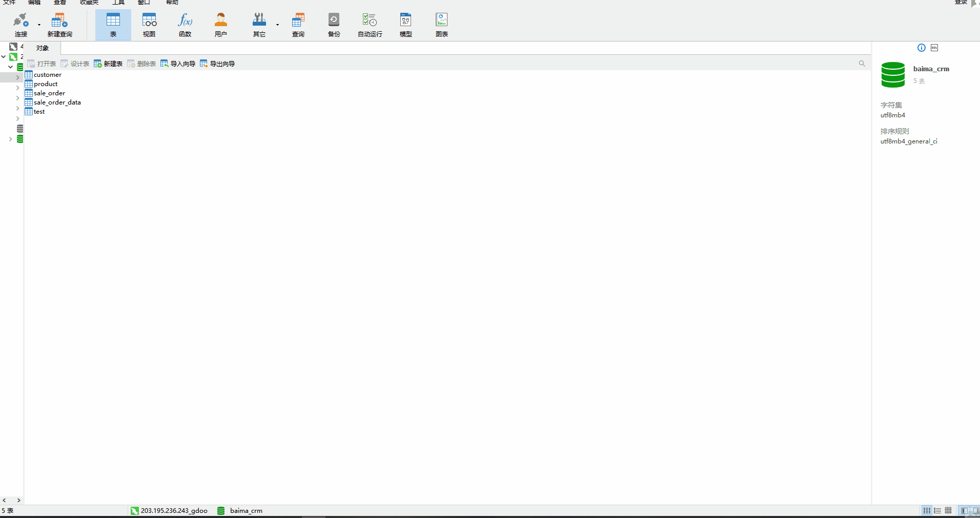Click the 设计表 design table button
This screenshot has width=980, height=518.
coord(75,64)
